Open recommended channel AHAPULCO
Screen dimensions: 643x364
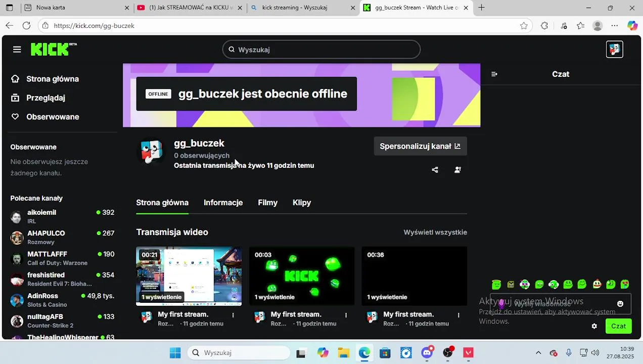[x=62, y=238]
